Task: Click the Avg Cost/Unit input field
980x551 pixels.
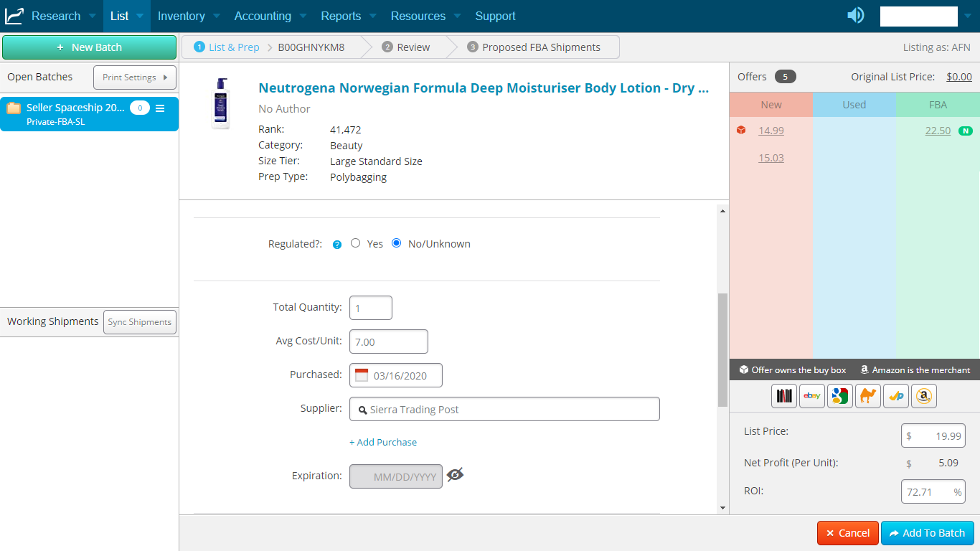Action: (x=389, y=342)
